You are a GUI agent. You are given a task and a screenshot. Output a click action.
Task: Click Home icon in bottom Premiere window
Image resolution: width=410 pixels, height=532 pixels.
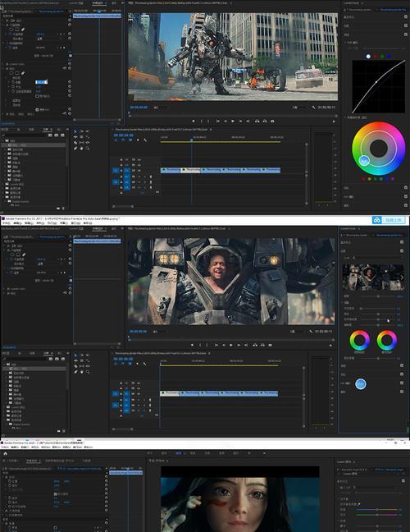click(5, 453)
